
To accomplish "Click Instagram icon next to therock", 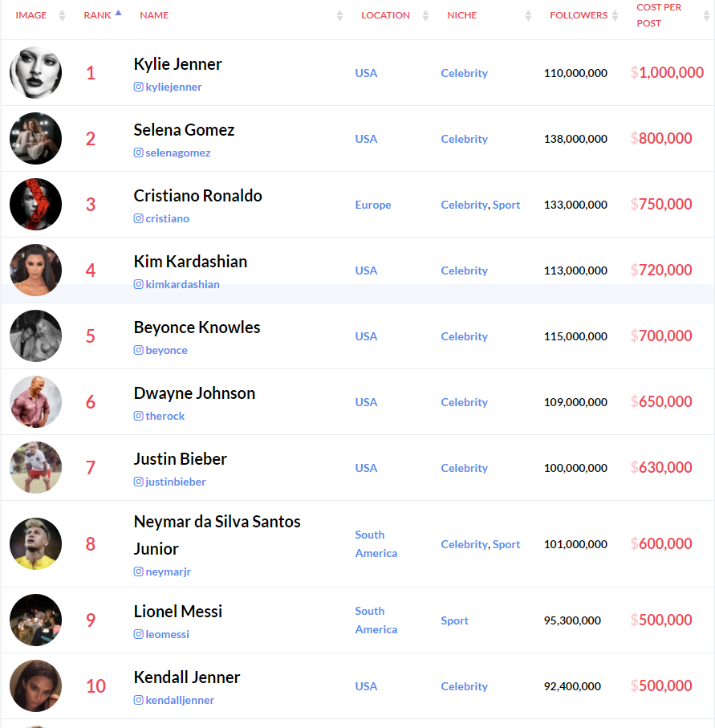I will coord(138,416).
